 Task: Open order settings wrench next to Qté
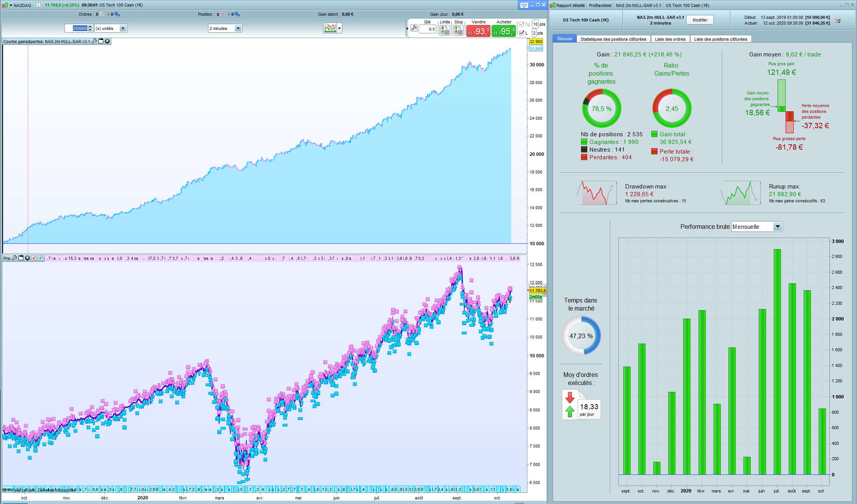pyautogui.click(x=414, y=28)
